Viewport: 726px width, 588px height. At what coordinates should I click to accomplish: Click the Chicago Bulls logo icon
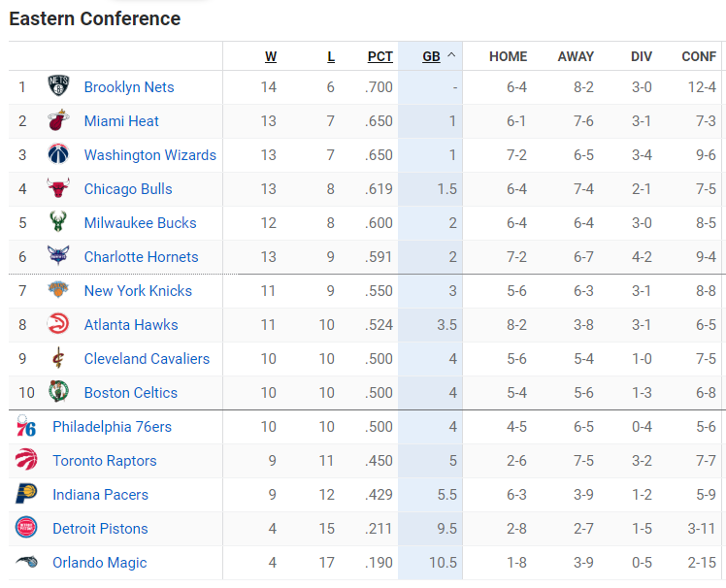pyautogui.click(x=58, y=188)
